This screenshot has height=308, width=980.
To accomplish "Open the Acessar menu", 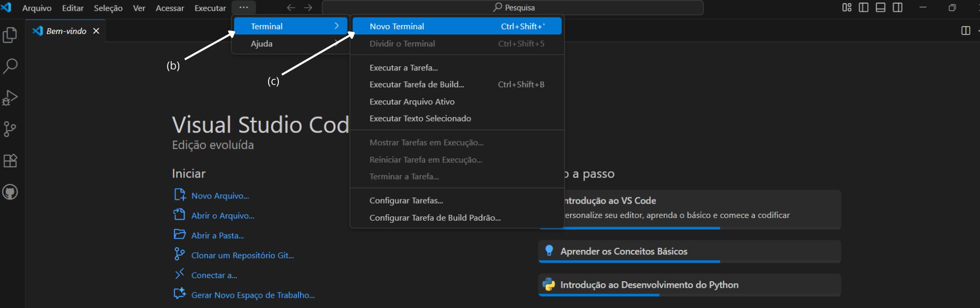I will click(x=170, y=8).
